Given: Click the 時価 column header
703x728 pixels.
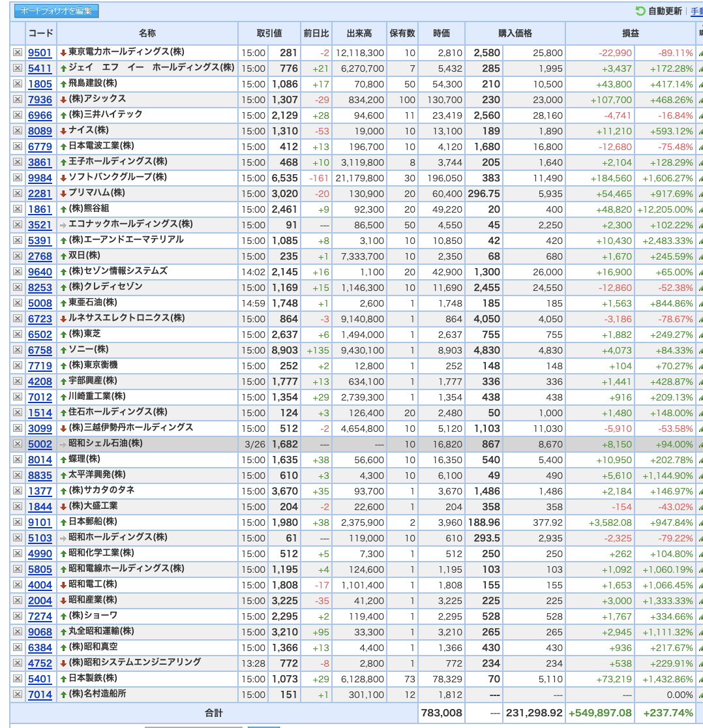Looking at the screenshot, I should pos(441,33).
